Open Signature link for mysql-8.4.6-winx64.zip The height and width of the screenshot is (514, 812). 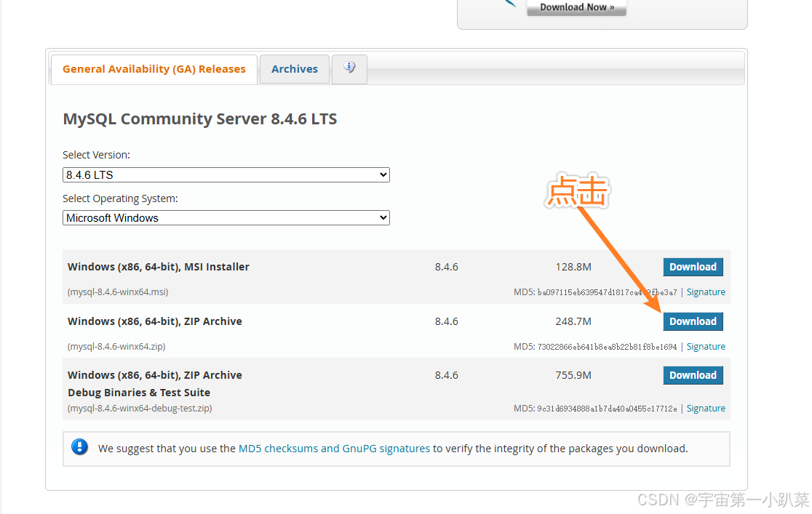[706, 347]
